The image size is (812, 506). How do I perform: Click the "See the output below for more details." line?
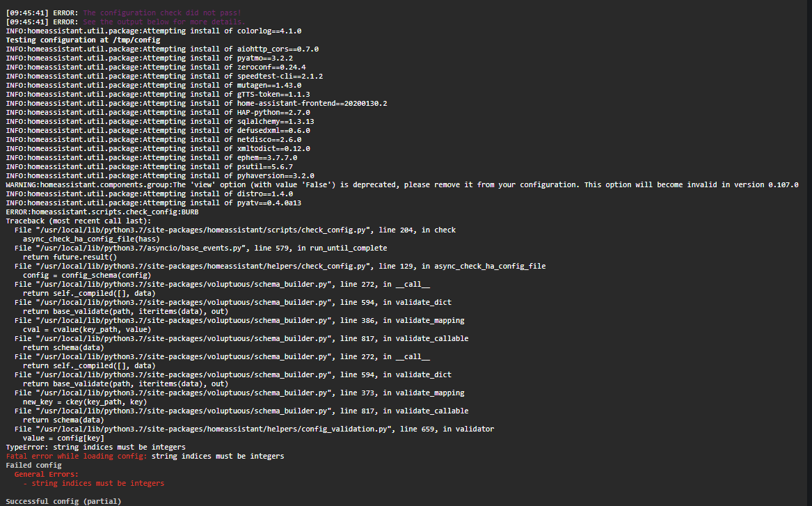(x=126, y=22)
